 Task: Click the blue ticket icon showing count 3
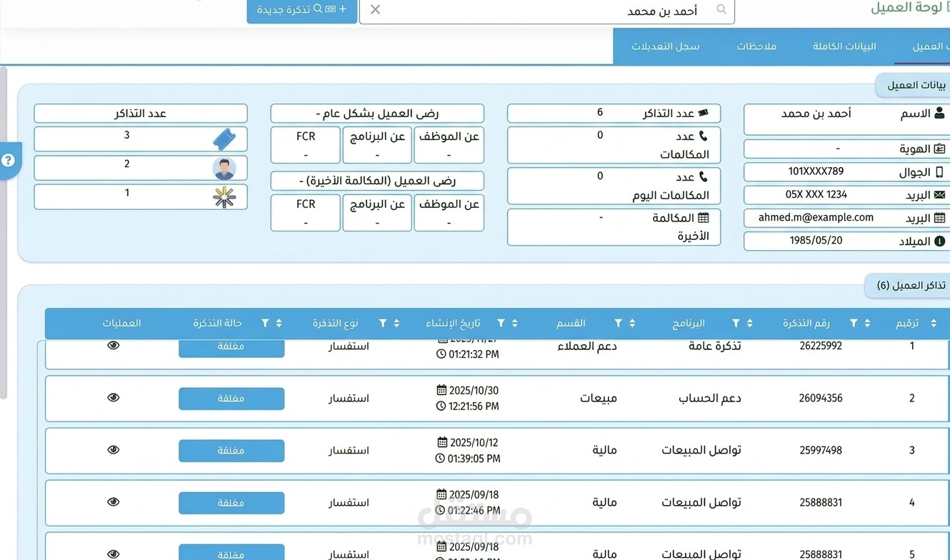click(x=224, y=139)
